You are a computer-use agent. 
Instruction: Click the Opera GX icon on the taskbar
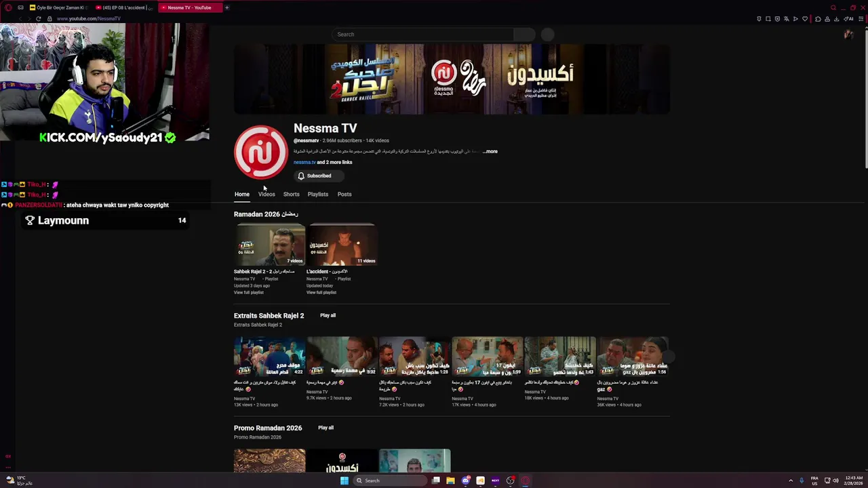pos(525,481)
